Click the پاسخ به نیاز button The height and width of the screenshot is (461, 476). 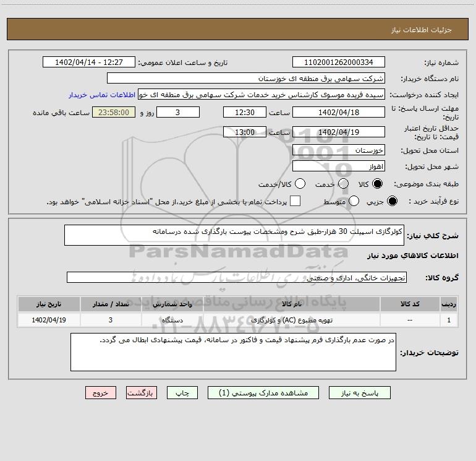(360, 393)
